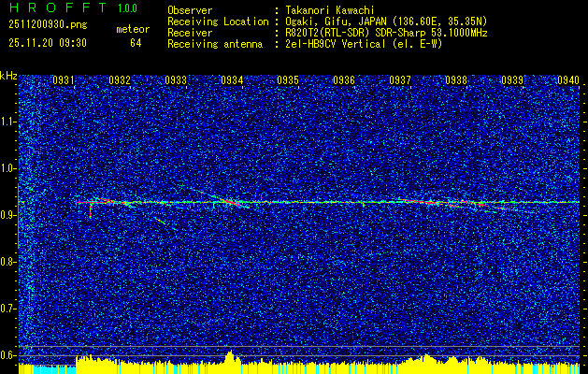
Task: Click the signal-level peak under 0934
Action: pyautogui.click(x=231, y=357)
